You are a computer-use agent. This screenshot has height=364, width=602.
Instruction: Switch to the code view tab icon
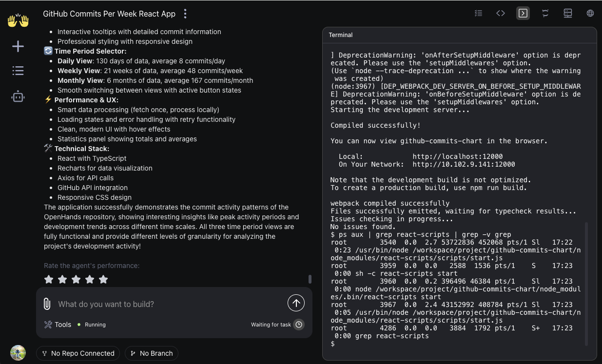(501, 13)
